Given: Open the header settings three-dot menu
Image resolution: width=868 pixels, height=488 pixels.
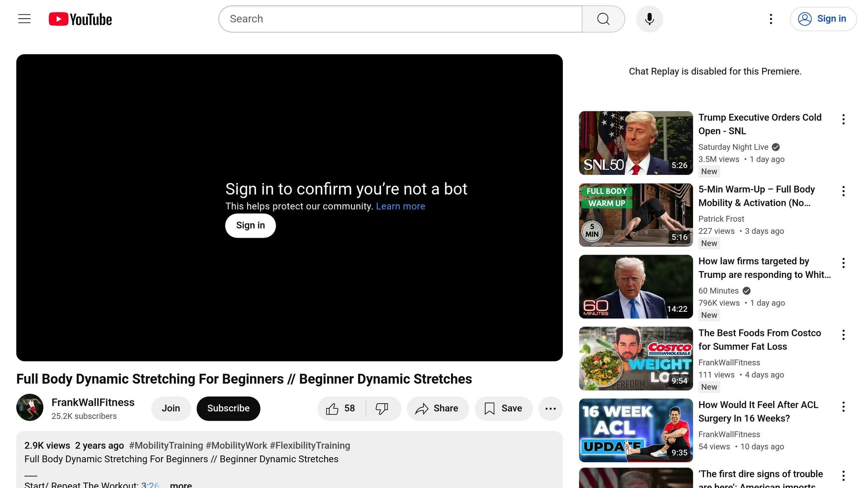Looking at the screenshot, I should pyautogui.click(x=771, y=19).
